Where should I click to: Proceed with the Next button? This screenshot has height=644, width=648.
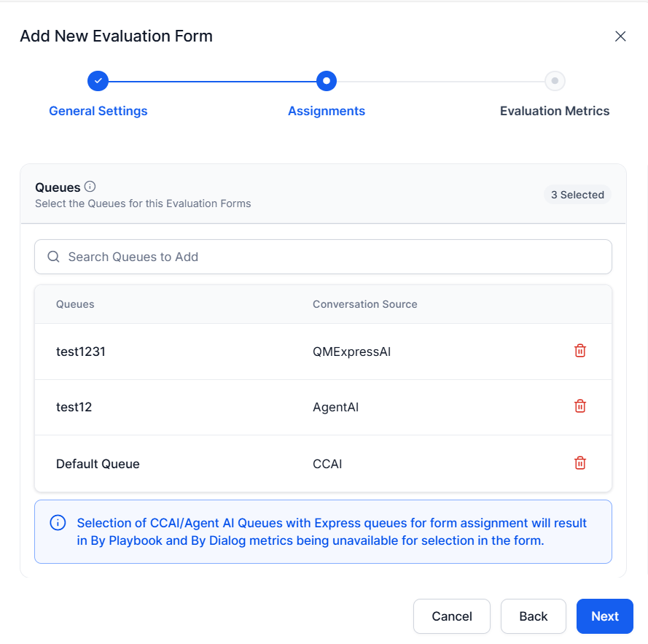(605, 616)
